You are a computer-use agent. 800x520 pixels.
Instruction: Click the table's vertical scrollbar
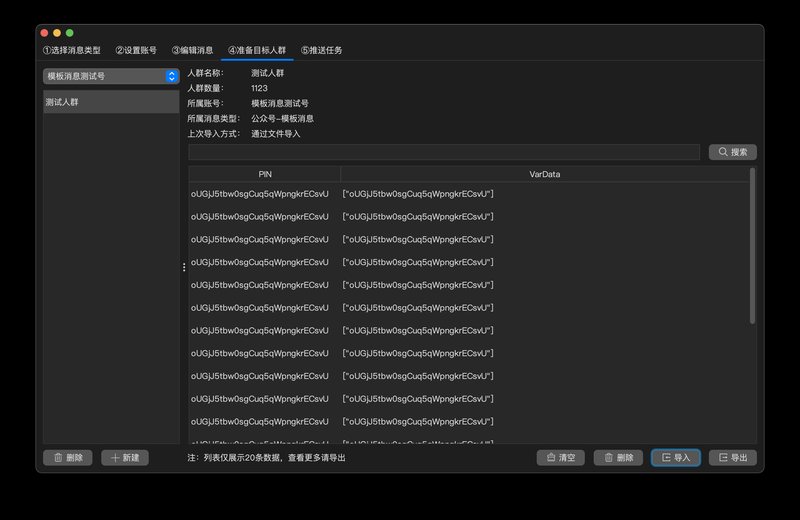752,245
